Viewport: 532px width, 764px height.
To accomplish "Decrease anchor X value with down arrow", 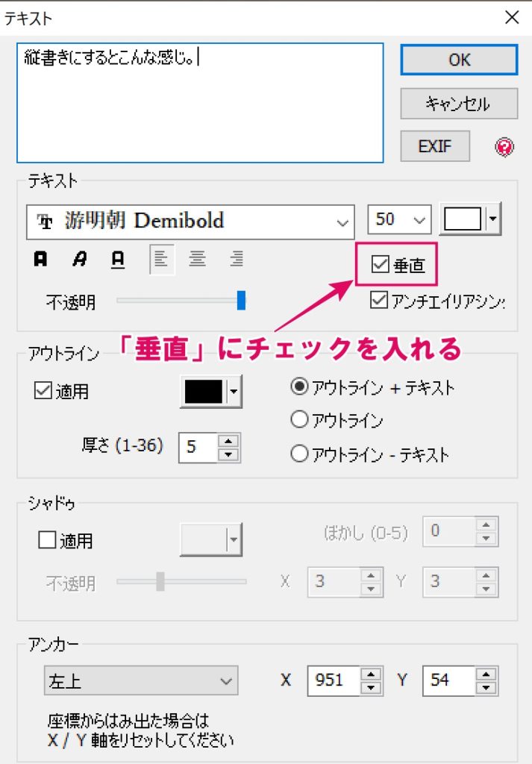I will (372, 687).
